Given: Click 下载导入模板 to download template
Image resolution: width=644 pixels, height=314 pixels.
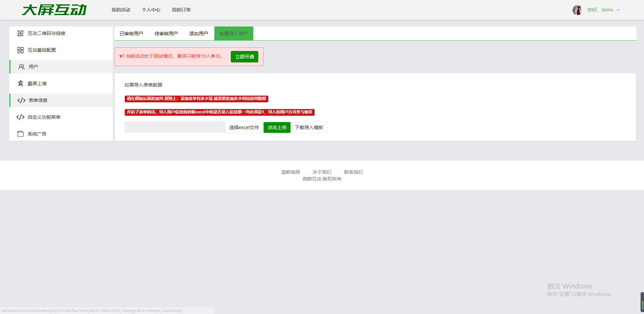Looking at the screenshot, I should click(309, 127).
